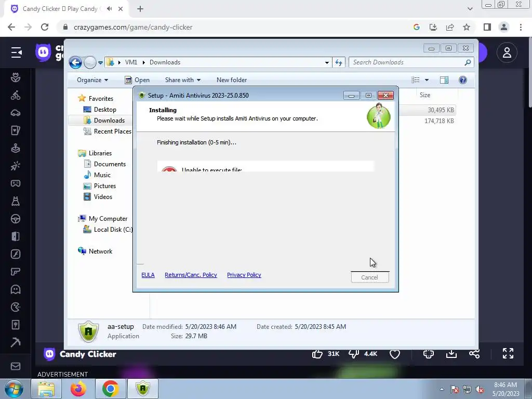Viewport: 532px width, 399px height.
Task: Show hidden system tray icons
Action: (x=442, y=389)
